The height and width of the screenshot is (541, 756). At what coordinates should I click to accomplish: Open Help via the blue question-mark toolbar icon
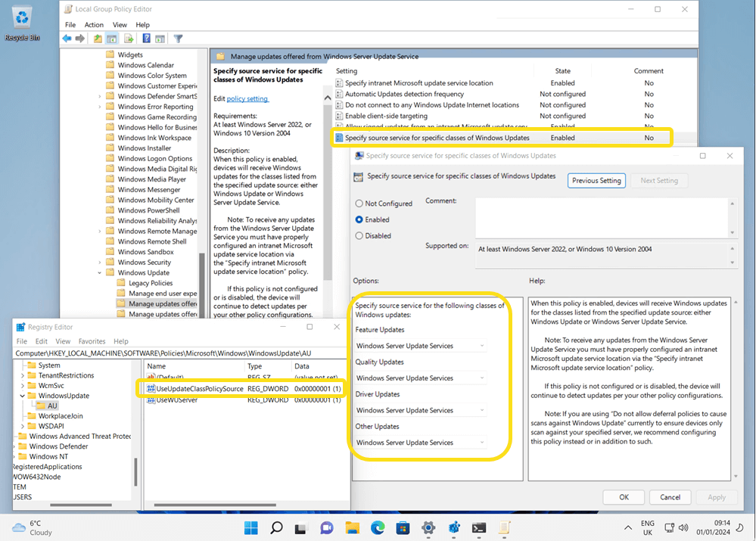147,39
